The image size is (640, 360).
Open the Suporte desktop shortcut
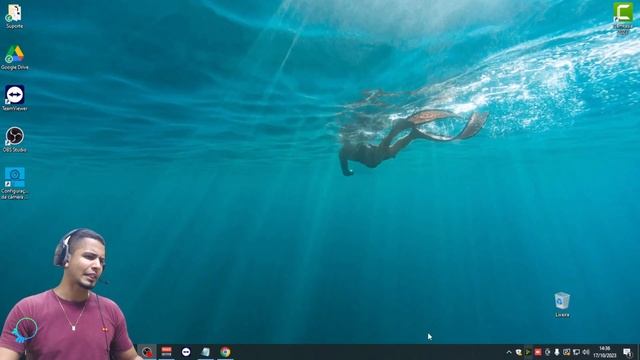tap(14, 17)
